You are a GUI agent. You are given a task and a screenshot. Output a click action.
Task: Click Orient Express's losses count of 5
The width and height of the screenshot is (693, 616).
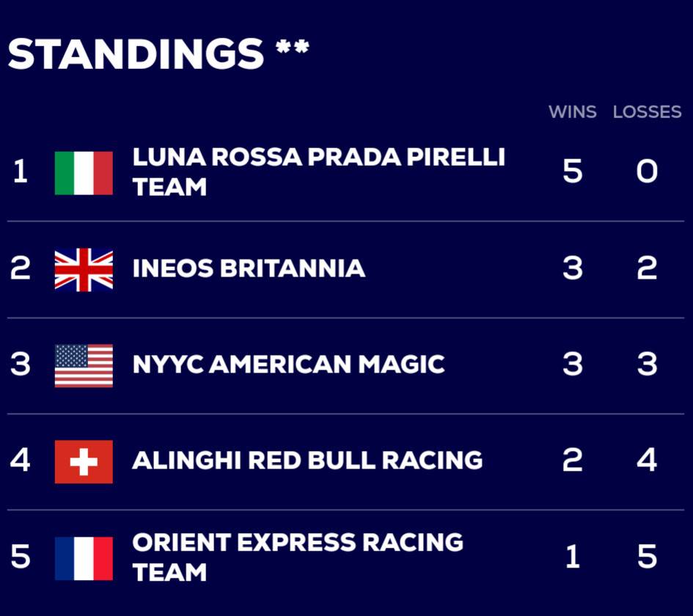[647, 557]
